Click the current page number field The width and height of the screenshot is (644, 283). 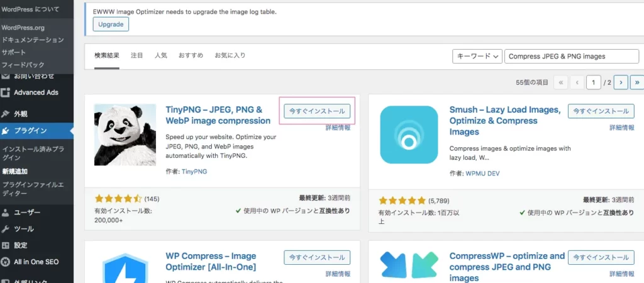(x=593, y=82)
